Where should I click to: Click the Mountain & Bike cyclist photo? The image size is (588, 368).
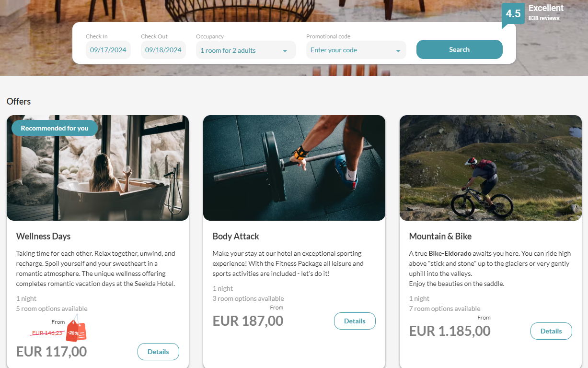pos(491,168)
